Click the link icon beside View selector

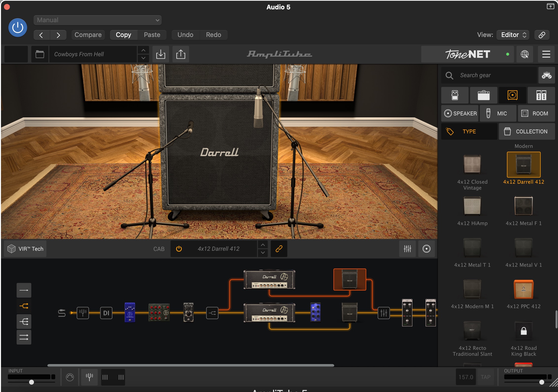(542, 35)
